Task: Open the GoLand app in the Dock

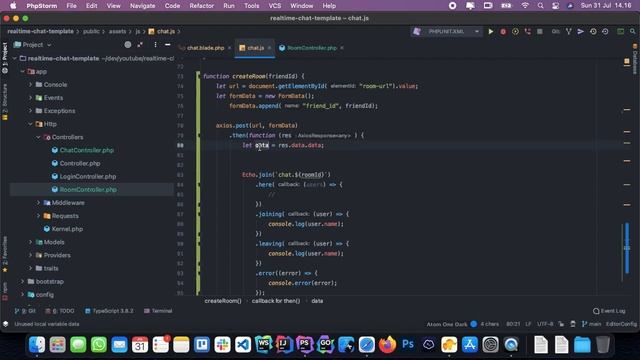Action: tap(325, 344)
